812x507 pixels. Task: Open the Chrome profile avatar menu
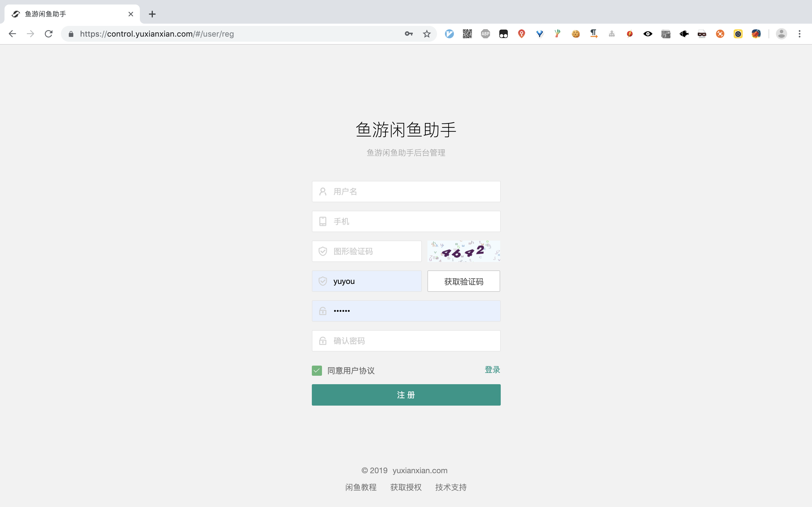(781, 34)
